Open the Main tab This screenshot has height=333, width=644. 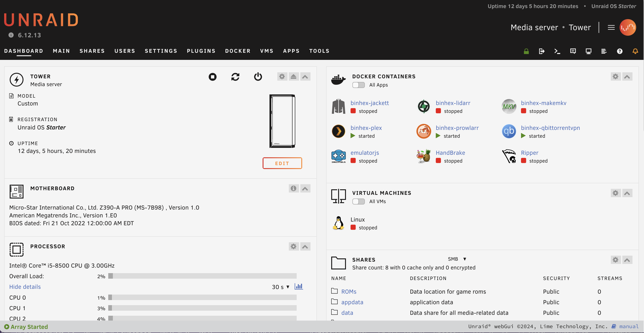pyautogui.click(x=61, y=51)
